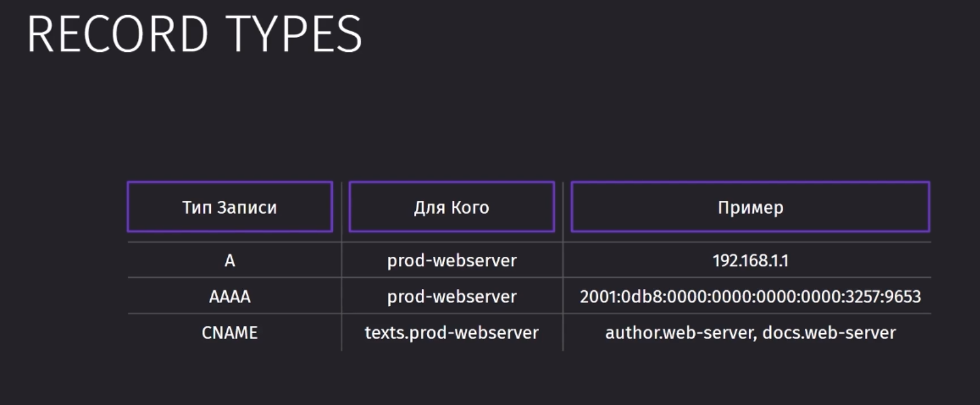This screenshot has height=405, width=980.
Task: Click the texts.prod-webserver cell
Action: click(451, 333)
